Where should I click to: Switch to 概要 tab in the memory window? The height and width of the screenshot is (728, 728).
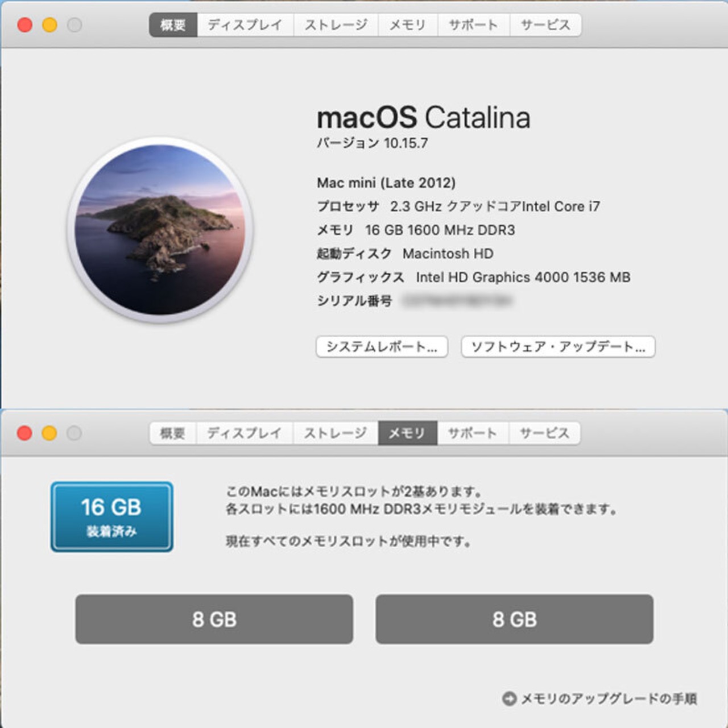[172, 433]
